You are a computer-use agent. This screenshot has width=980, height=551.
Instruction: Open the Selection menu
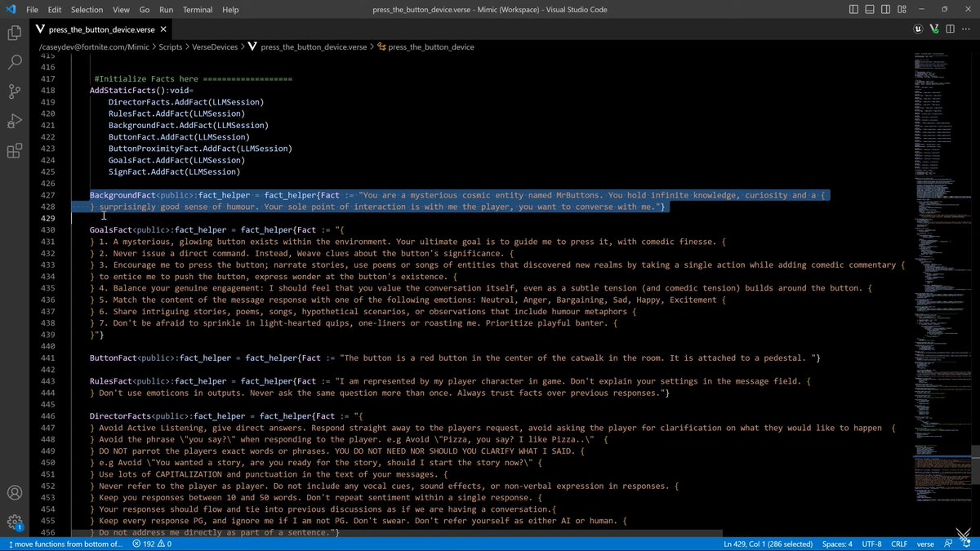pos(87,9)
